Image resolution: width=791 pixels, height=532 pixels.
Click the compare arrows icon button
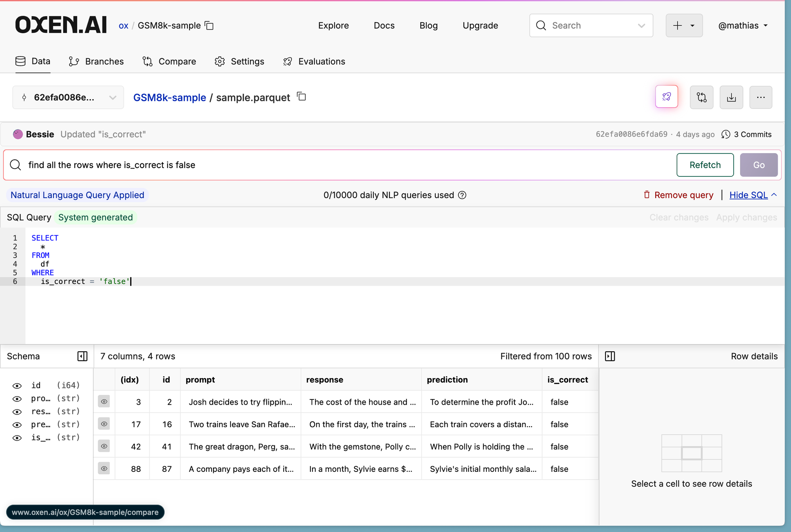[701, 97]
